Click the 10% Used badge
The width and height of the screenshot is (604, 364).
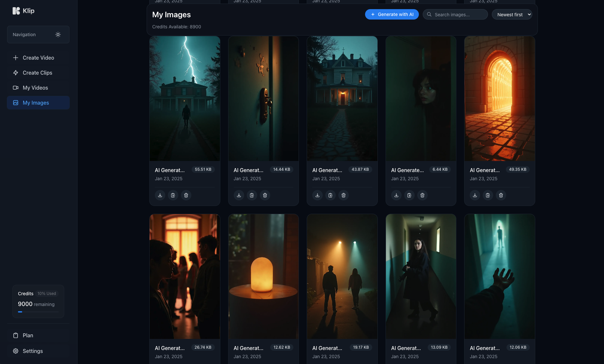(47, 294)
